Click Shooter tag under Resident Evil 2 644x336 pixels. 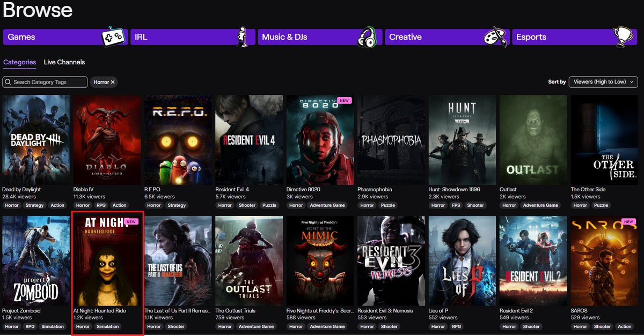click(x=531, y=326)
